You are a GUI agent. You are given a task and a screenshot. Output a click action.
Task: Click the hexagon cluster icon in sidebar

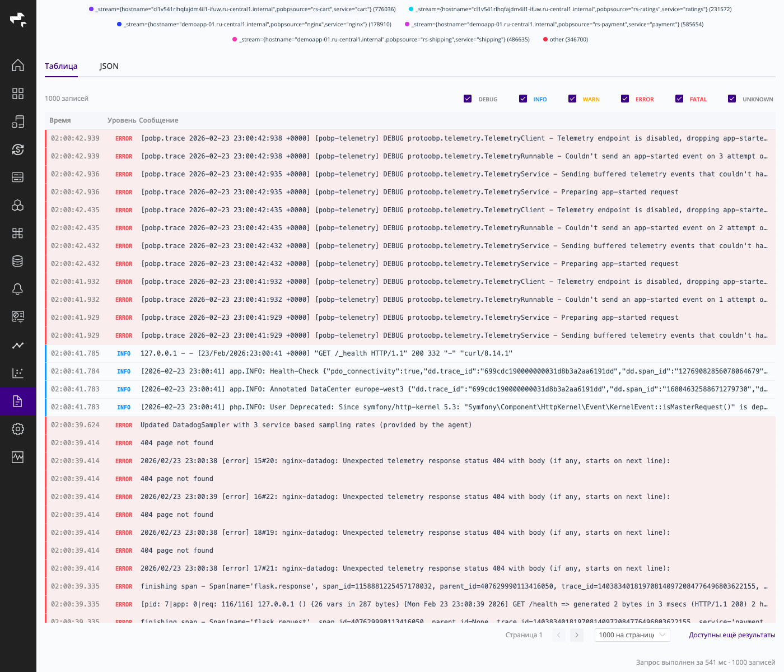point(18,205)
